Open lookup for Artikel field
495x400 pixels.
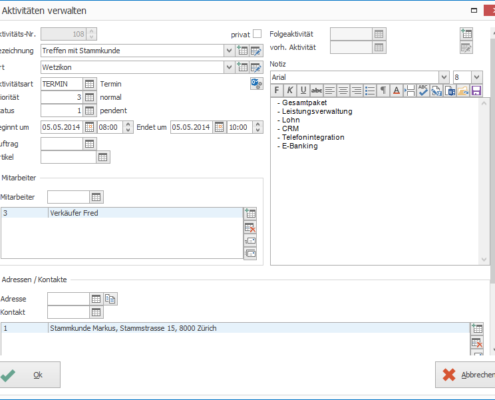point(103,157)
